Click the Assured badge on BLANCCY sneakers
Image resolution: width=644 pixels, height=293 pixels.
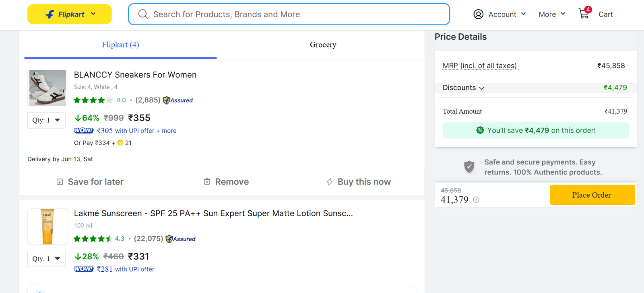(178, 100)
